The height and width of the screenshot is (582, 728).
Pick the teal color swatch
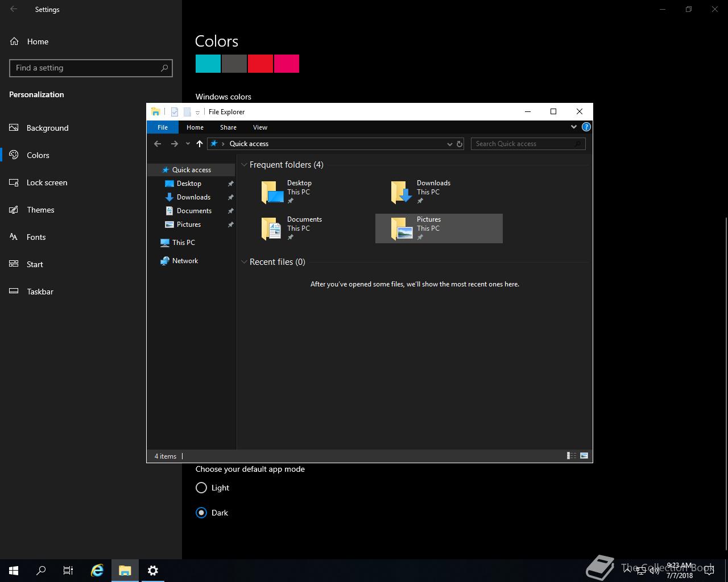[x=208, y=64]
